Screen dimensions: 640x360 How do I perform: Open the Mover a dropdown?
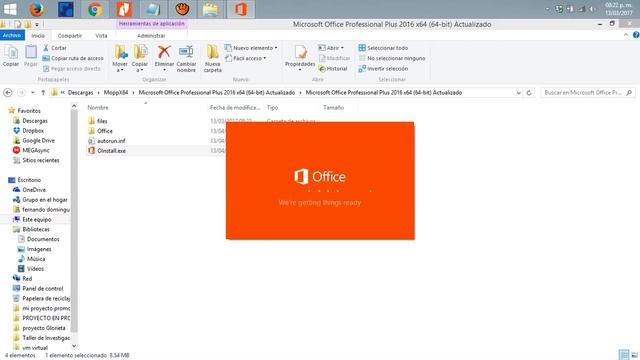[120, 58]
